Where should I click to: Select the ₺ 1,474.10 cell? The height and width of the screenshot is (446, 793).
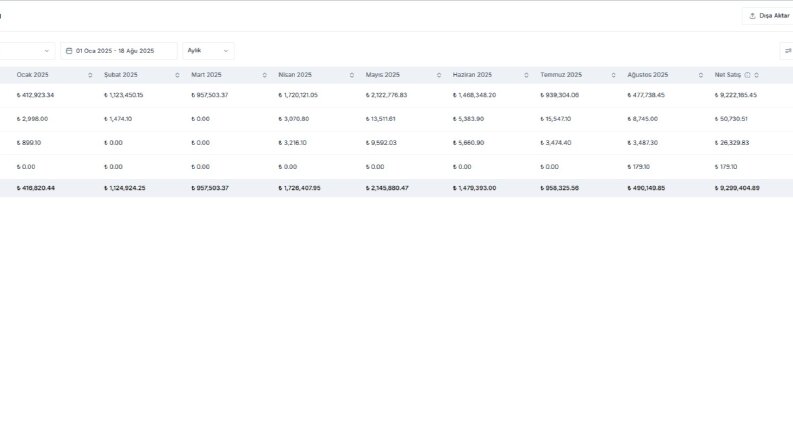point(118,119)
